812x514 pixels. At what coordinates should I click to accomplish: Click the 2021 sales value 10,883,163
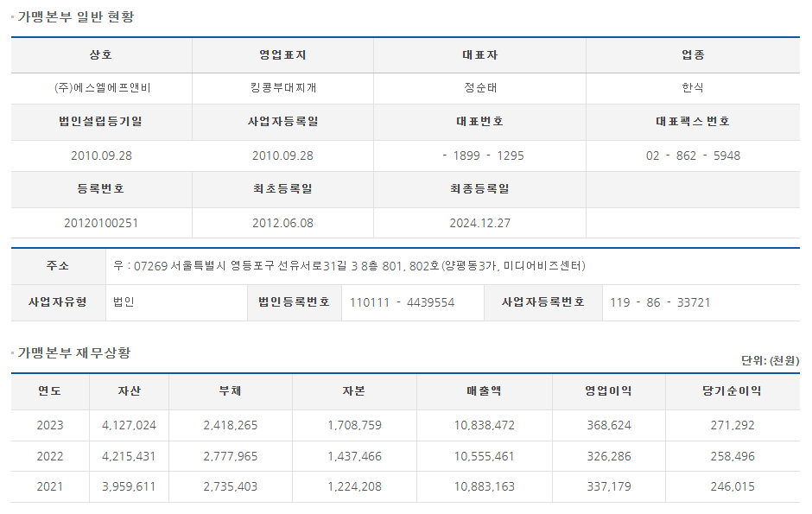pos(485,486)
